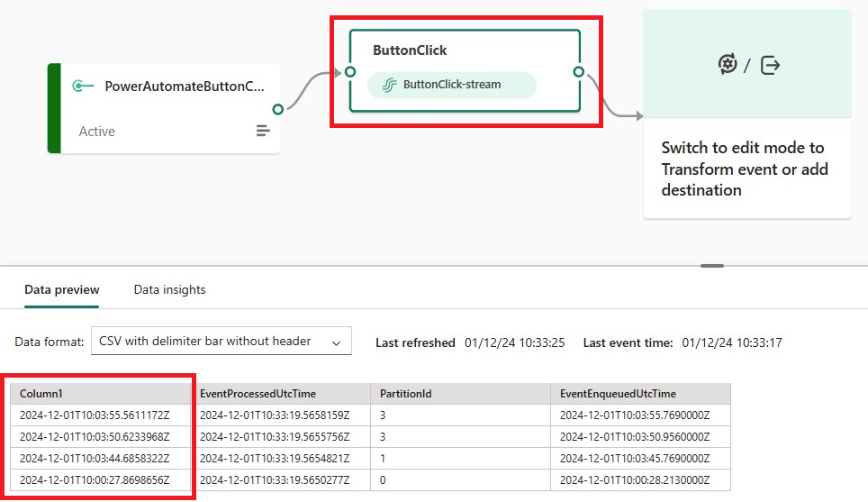868x502 pixels.
Task: Expand the data format chevron arrow
Action: [x=336, y=343]
